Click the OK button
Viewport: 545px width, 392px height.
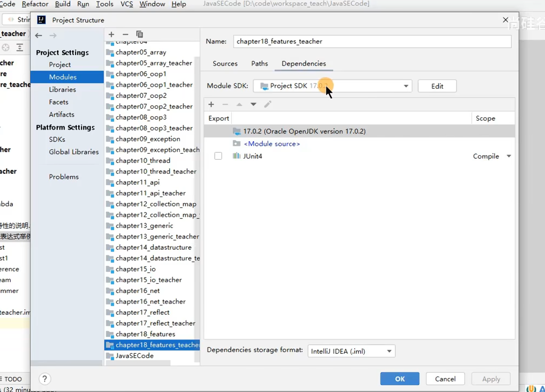point(400,379)
